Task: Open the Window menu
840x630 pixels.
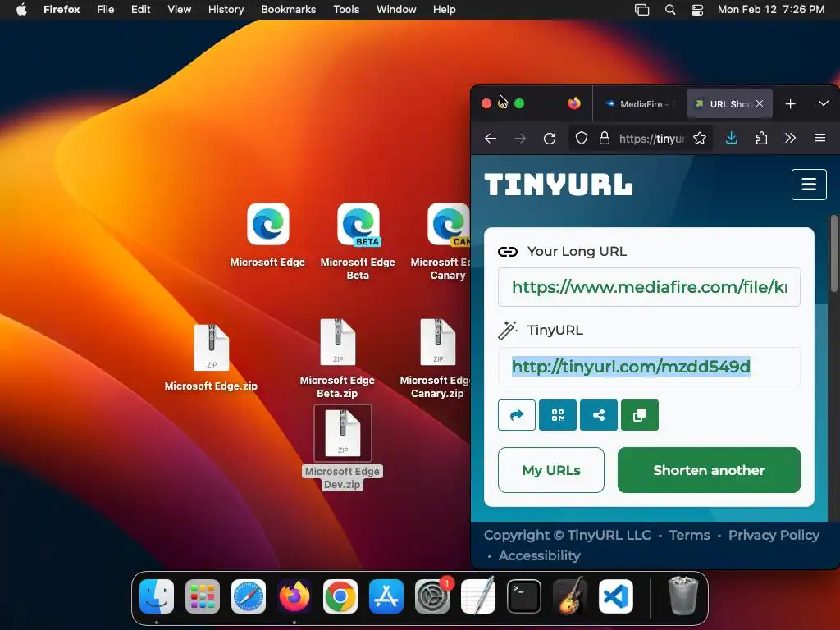Action: [396, 10]
